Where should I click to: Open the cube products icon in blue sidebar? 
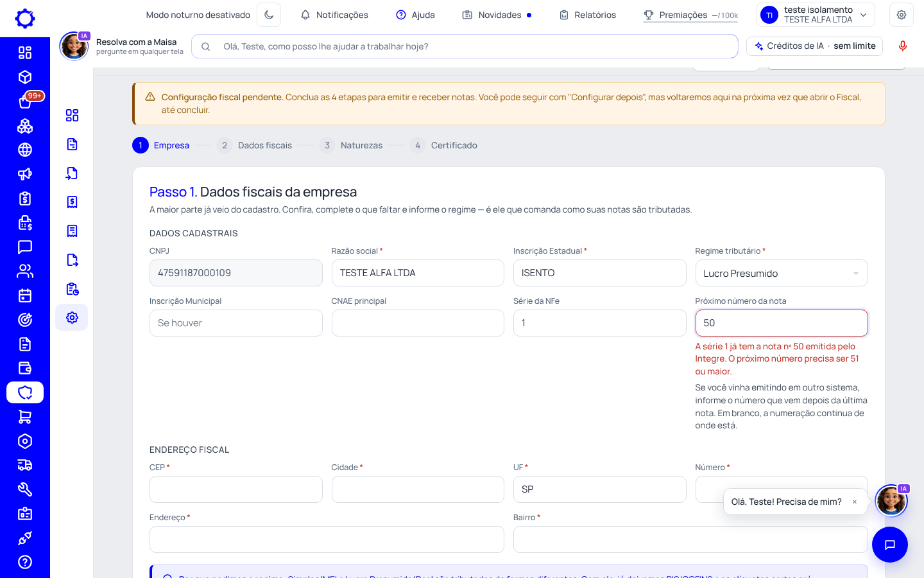25,77
